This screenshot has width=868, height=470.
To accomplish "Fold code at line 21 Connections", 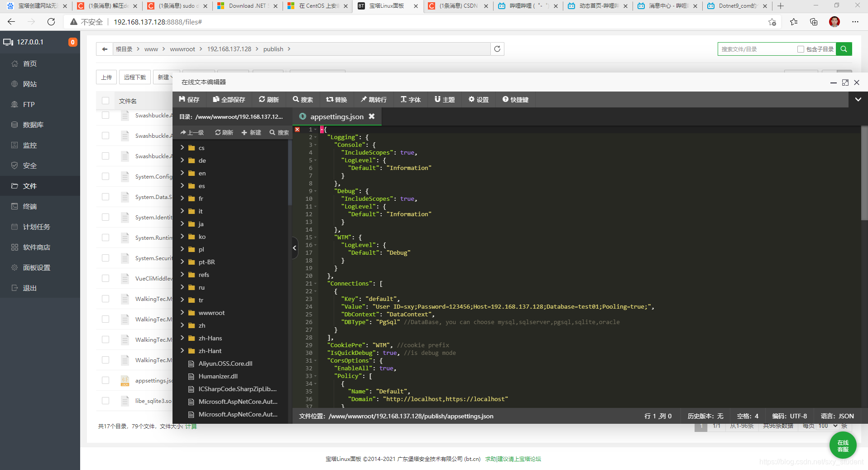I will pyautogui.click(x=316, y=284).
